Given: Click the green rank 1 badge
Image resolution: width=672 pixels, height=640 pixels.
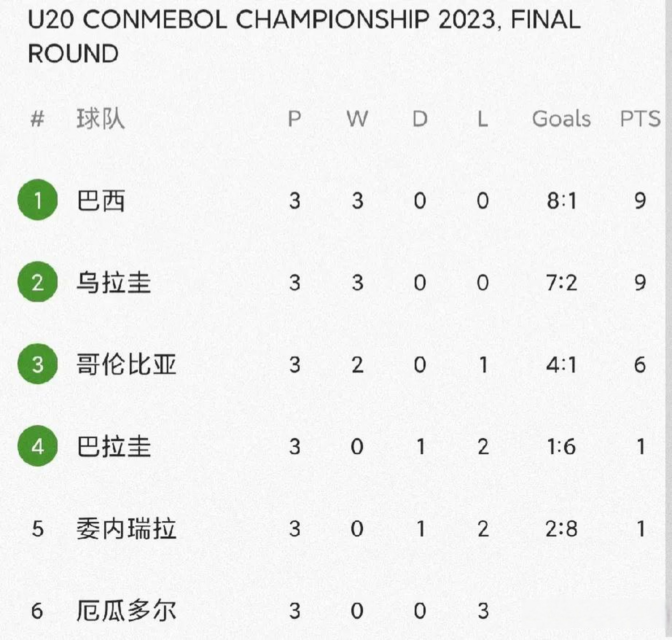Looking at the screenshot, I should [37, 200].
